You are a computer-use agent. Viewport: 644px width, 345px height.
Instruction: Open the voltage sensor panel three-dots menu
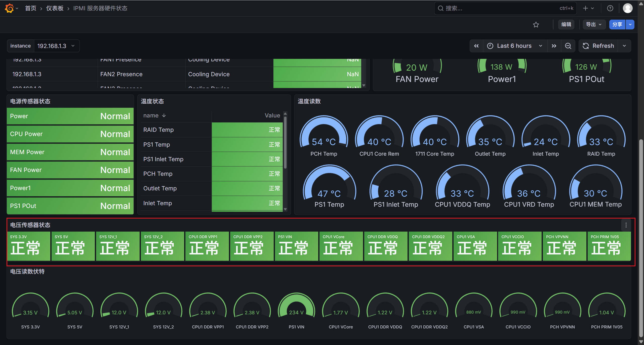[x=626, y=225]
